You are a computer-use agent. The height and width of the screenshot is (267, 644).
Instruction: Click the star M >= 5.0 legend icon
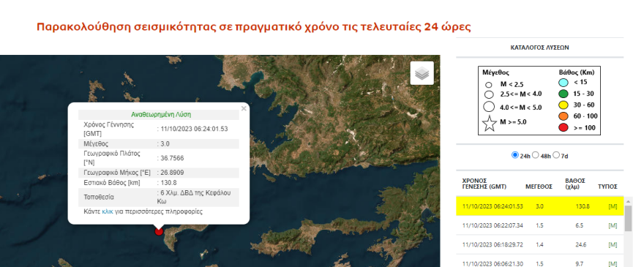[x=489, y=123]
